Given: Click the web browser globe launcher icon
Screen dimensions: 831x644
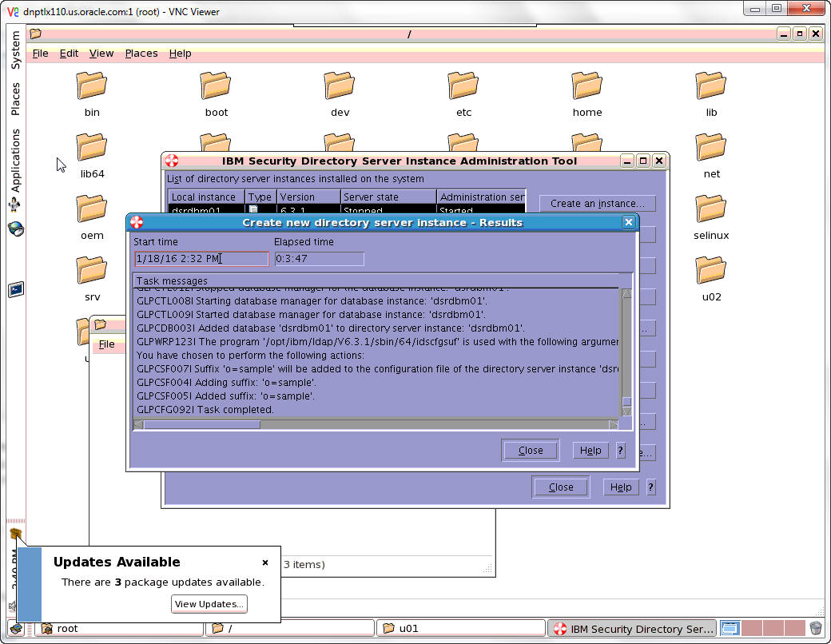Looking at the screenshot, I should [x=15, y=229].
